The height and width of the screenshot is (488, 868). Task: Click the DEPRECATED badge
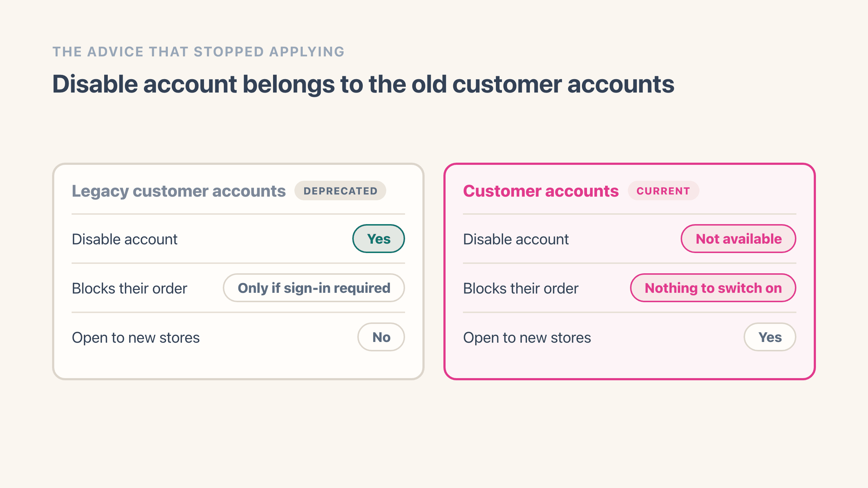coord(340,191)
